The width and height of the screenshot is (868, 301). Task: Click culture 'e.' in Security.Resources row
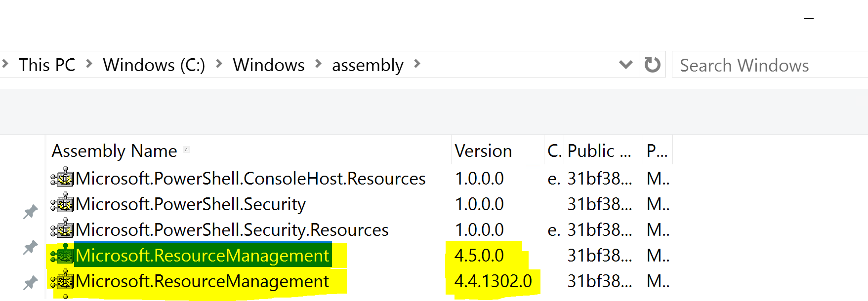pyautogui.click(x=554, y=230)
